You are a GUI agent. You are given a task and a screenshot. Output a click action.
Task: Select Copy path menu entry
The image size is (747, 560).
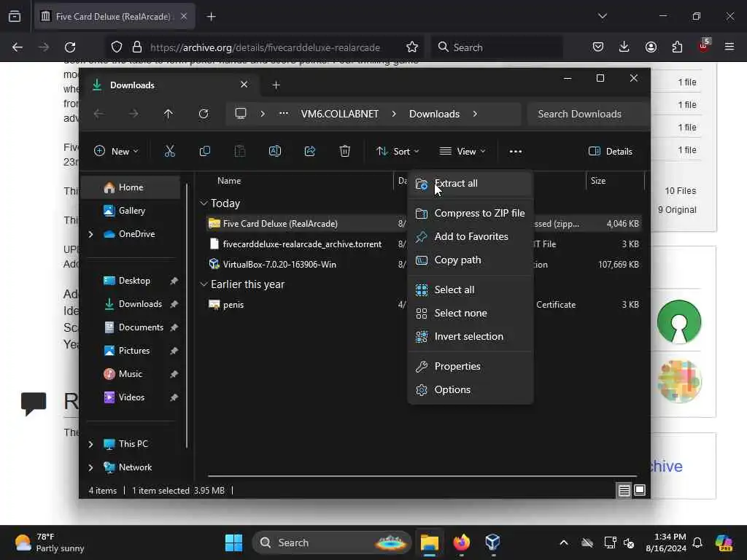click(x=471, y=260)
